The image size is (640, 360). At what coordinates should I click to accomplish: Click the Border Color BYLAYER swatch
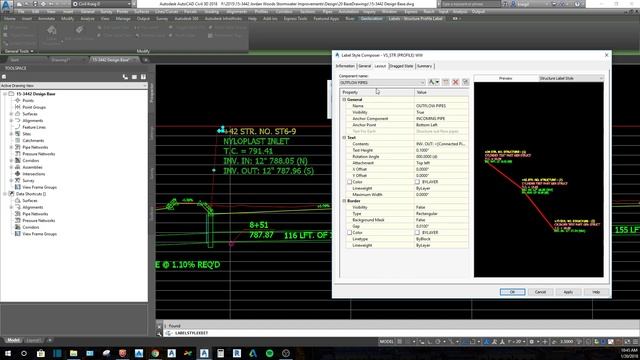pos(417,233)
